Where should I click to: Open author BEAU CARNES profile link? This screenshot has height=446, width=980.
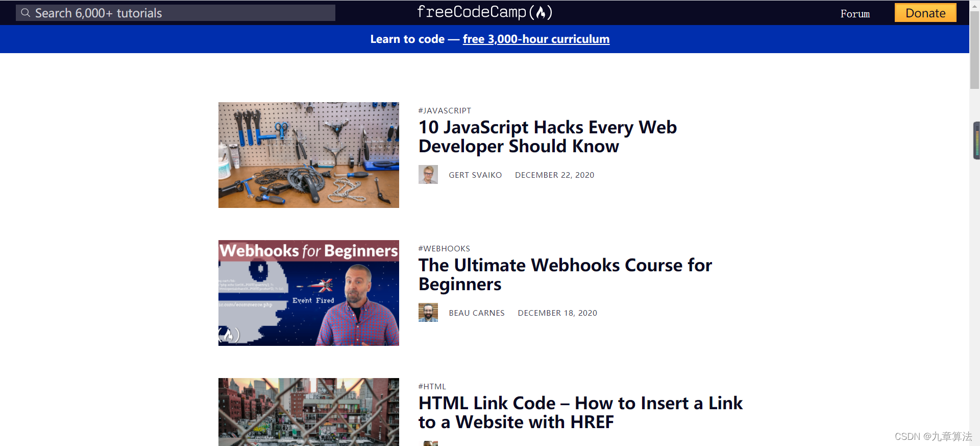click(477, 313)
